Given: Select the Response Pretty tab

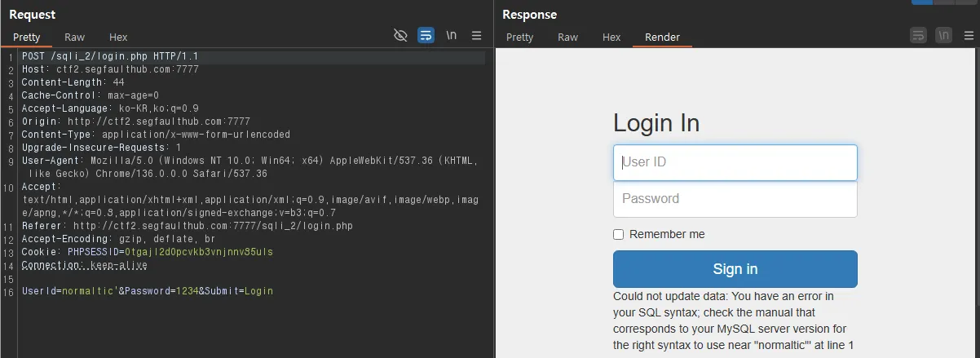Looking at the screenshot, I should [x=520, y=37].
